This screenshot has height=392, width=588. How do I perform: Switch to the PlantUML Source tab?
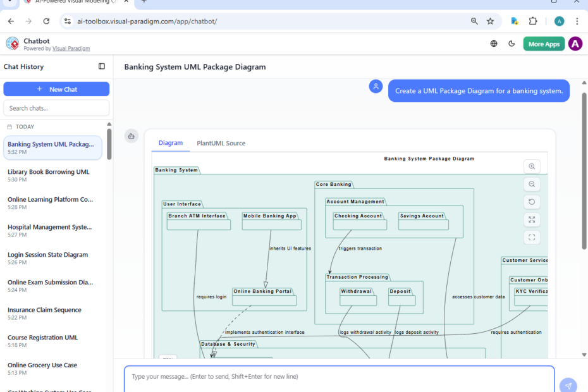click(x=221, y=143)
